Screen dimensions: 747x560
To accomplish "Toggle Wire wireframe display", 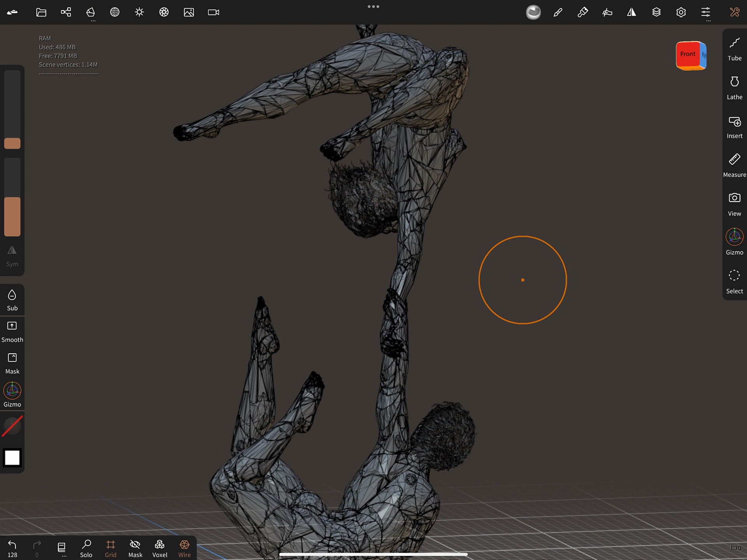I will pos(184,548).
